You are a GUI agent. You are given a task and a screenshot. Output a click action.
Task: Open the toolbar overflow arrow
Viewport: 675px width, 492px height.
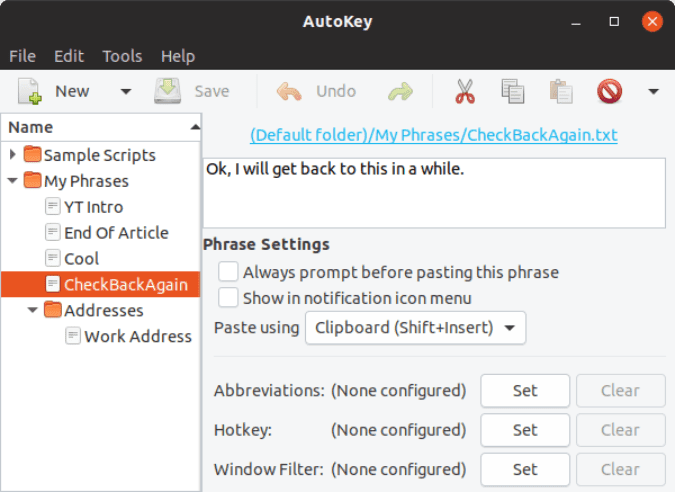point(653,91)
